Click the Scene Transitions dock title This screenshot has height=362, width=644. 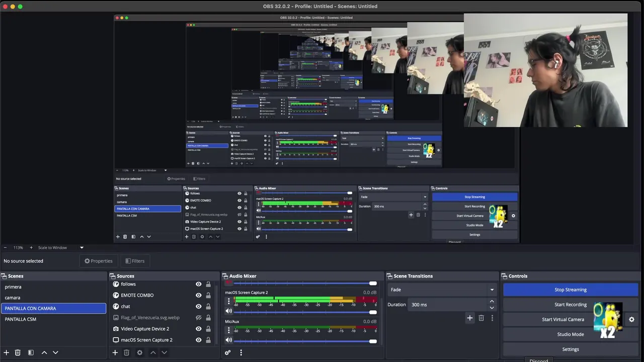coord(413,276)
